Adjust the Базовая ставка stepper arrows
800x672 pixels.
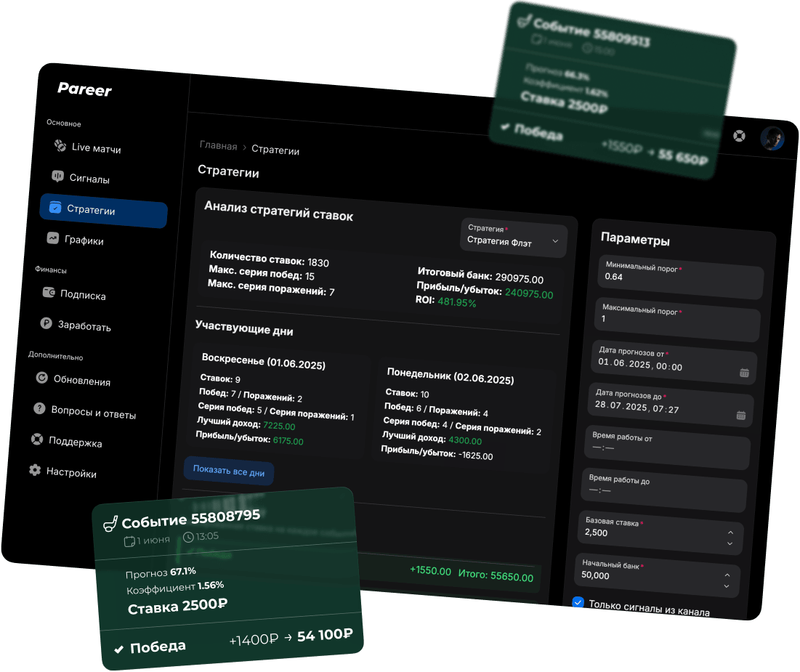pos(730,538)
